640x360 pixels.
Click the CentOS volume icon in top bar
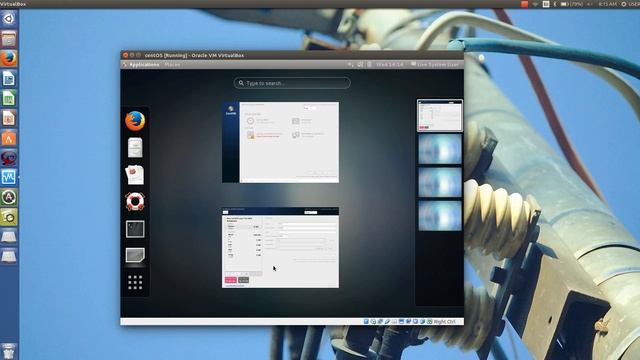pos(360,64)
